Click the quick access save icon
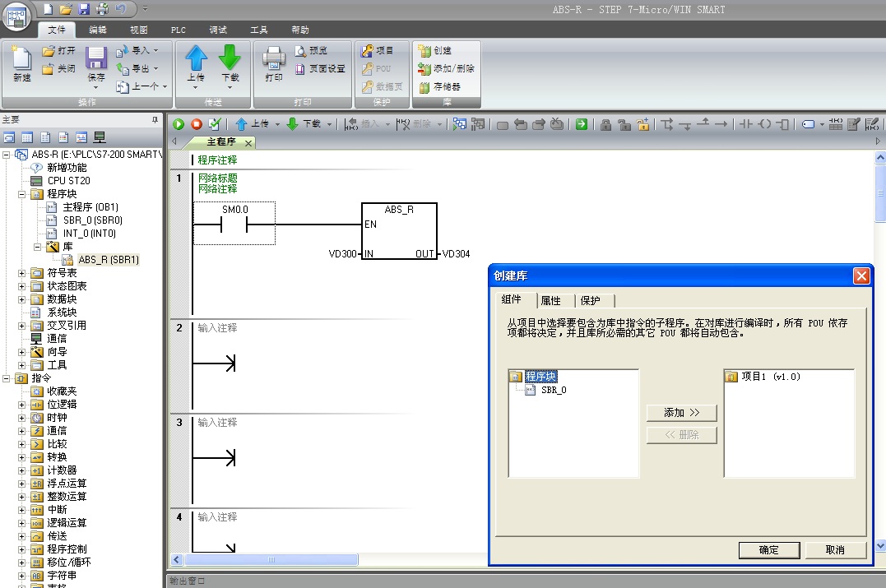886x588 pixels. (x=84, y=9)
